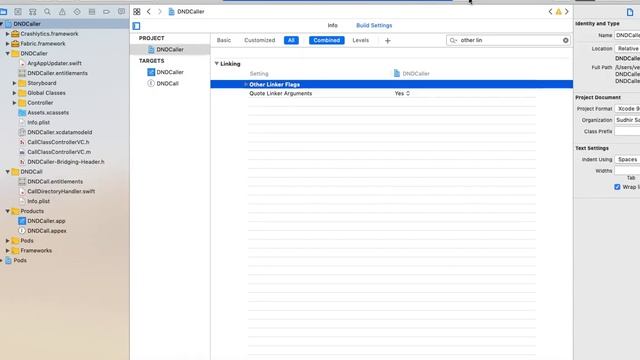The image size is (640, 360).
Task: Open DNDCaller-Bridging-Header.h file
Action: click(65, 162)
